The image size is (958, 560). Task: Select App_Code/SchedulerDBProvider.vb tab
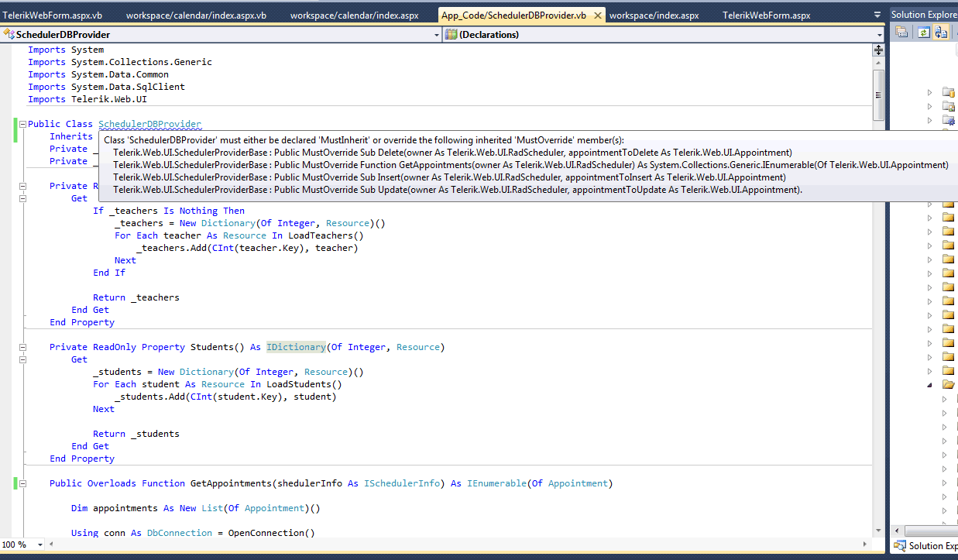(520, 15)
